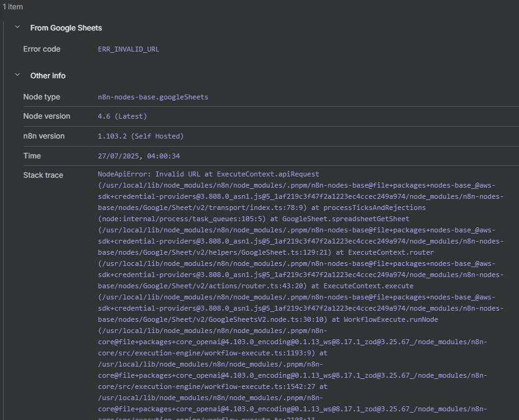519x420 pixels.
Task: Click the 4.6 (Latest) node version value
Action: pyautogui.click(x=122, y=116)
